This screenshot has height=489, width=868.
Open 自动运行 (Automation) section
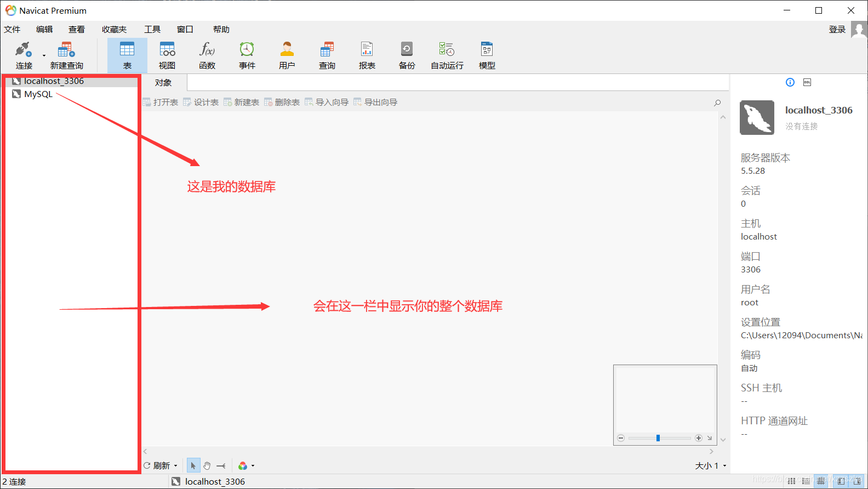[x=447, y=56]
